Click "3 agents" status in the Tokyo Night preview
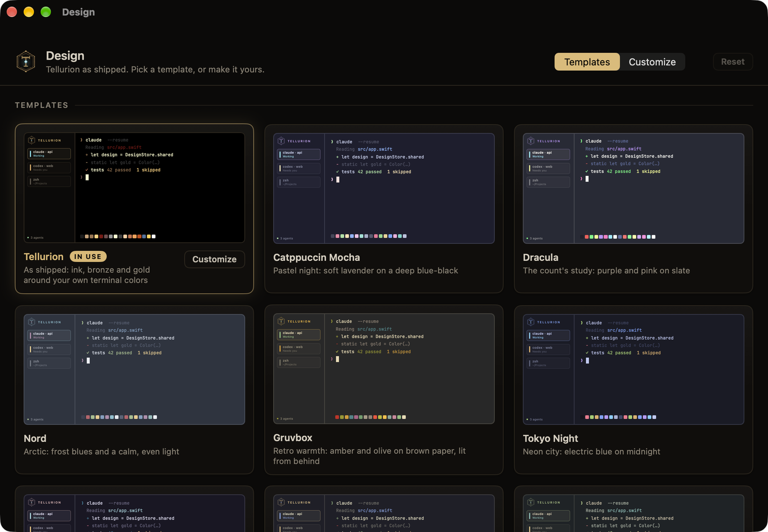 tap(535, 420)
